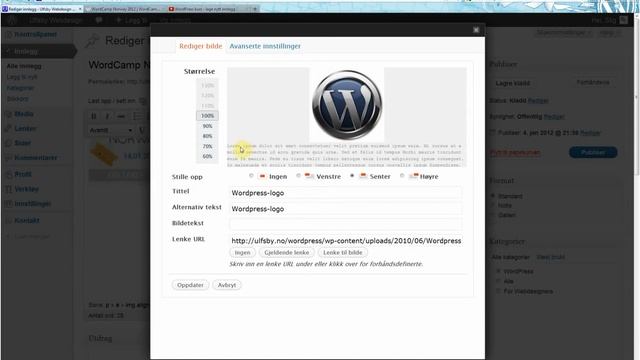The width and height of the screenshot is (640, 360).
Task: Close the image edit dialog with the X
Action: pos(476,30)
